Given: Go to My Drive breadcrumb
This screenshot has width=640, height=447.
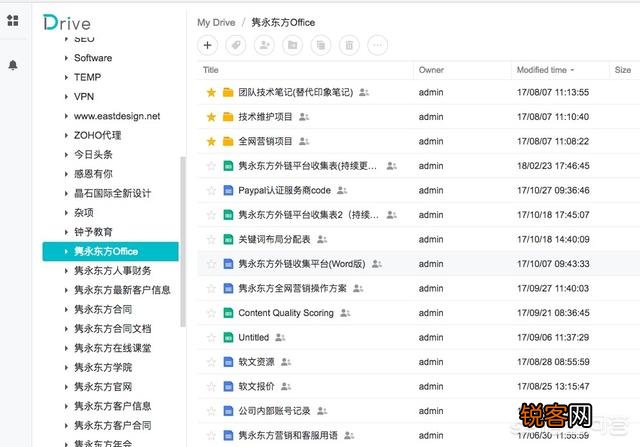Looking at the screenshot, I should pos(216,22).
